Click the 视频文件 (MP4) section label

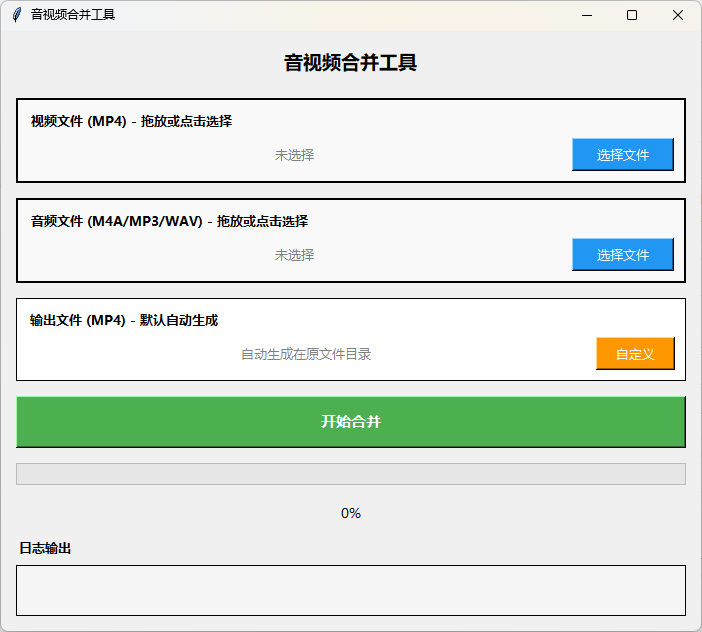coord(131,121)
